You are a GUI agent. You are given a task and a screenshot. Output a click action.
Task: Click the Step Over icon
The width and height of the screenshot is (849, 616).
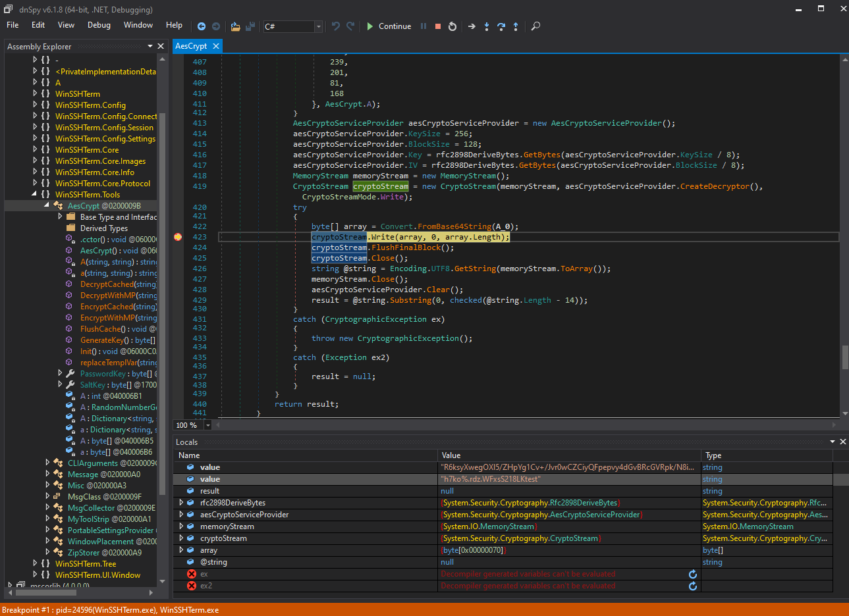pos(501,26)
